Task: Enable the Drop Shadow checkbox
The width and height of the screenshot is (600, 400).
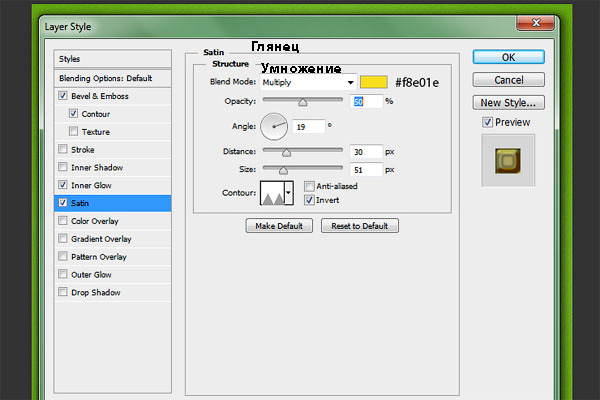Action: point(63,292)
